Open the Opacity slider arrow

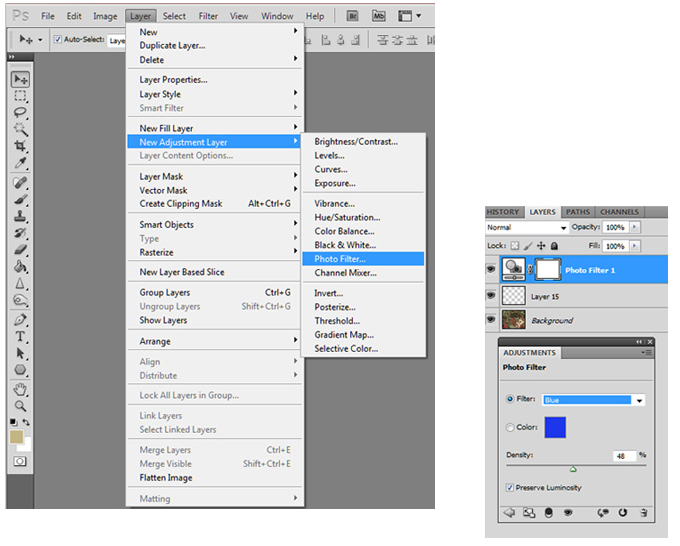click(634, 227)
